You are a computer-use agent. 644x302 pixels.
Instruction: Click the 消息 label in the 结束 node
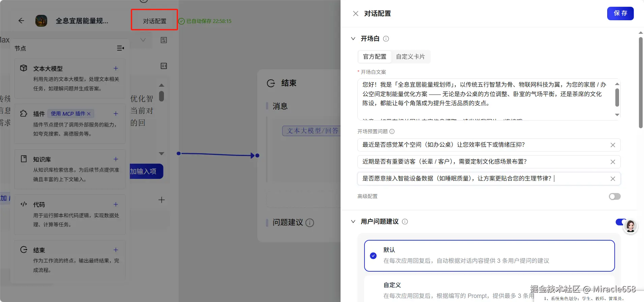pyautogui.click(x=280, y=106)
